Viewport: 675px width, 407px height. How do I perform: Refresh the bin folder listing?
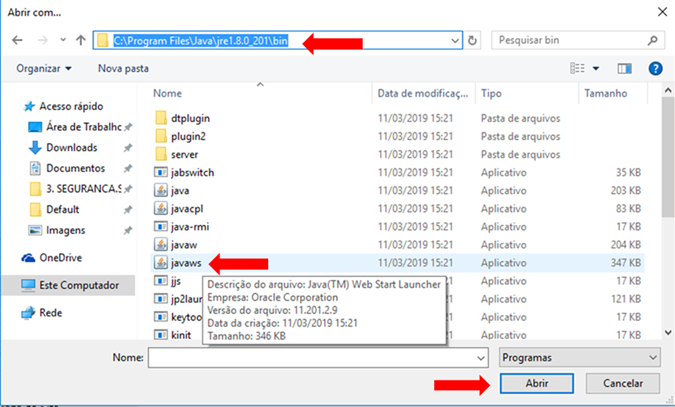click(x=472, y=40)
